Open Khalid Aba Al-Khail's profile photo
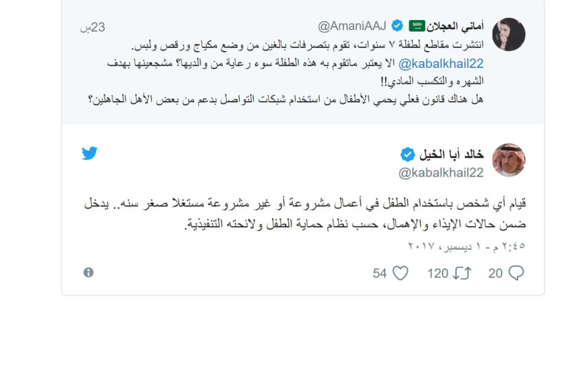This screenshot has height=392, width=570. point(508,160)
